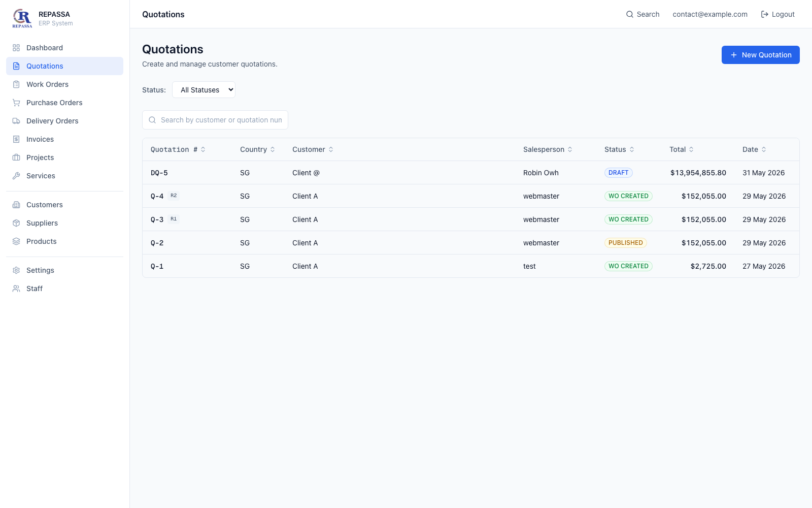Click salesperson test in Q-1 row

tap(529, 266)
